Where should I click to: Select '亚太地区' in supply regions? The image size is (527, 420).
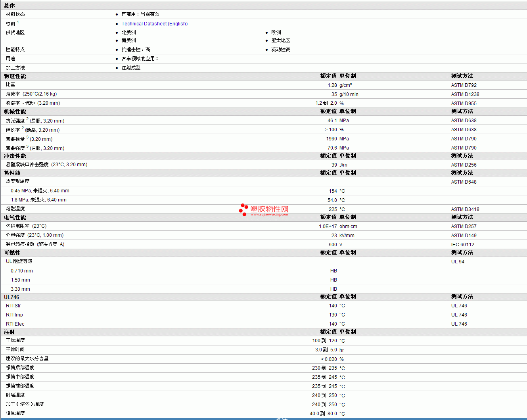pyautogui.click(x=281, y=40)
